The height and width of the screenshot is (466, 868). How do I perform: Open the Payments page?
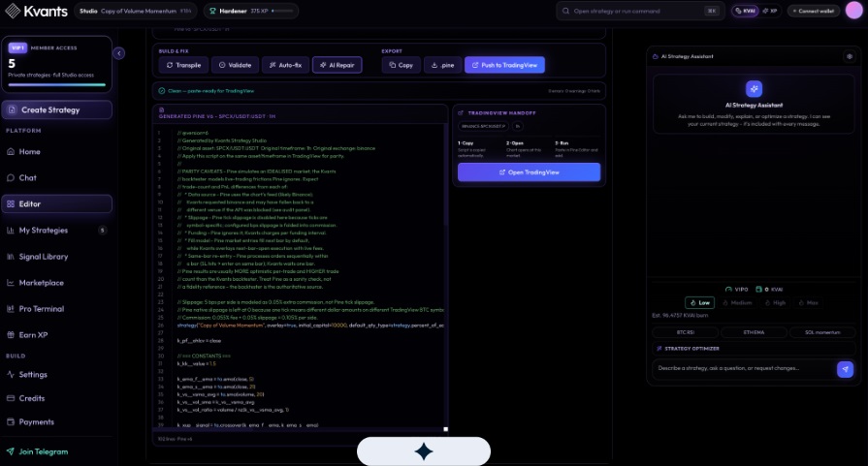coord(56,421)
